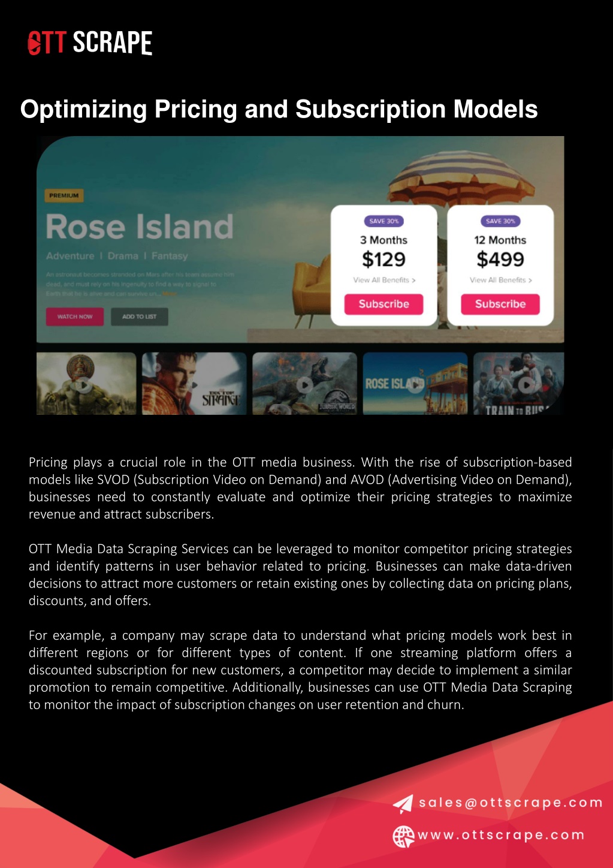The width and height of the screenshot is (613, 868).
Task: Play the Jurassic World thumbnail
Action: (305, 385)
